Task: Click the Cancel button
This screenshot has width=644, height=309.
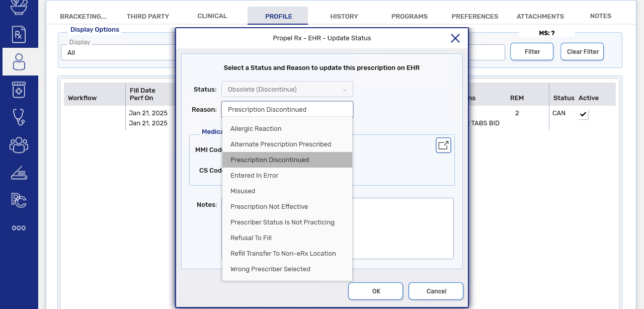Action: pyautogui.click(x=436, y=291)
